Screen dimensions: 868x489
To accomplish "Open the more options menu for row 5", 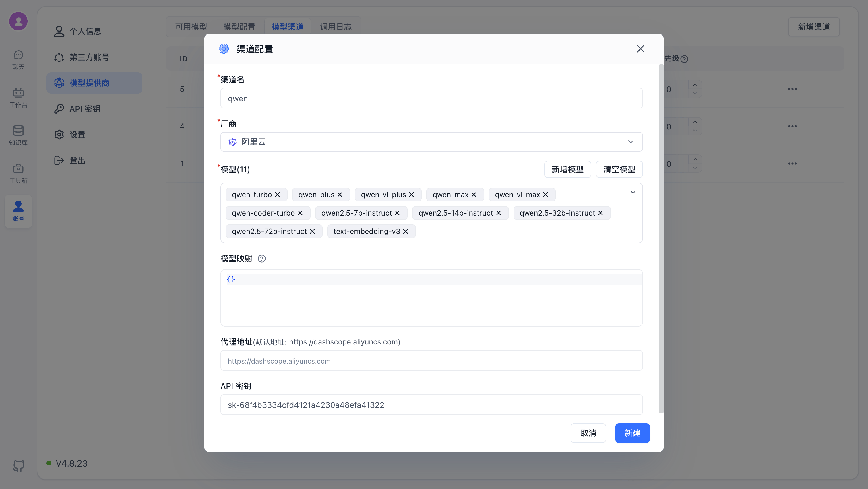I will coord(792,89).
